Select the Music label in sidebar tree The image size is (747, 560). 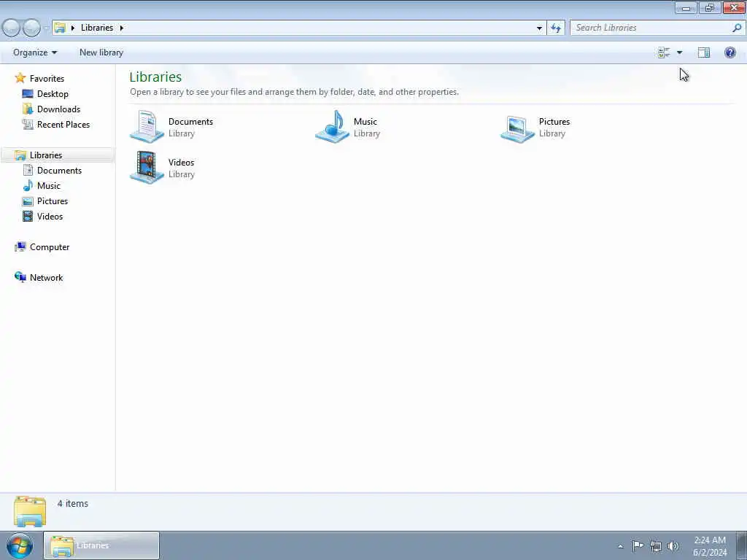(49, 186)
